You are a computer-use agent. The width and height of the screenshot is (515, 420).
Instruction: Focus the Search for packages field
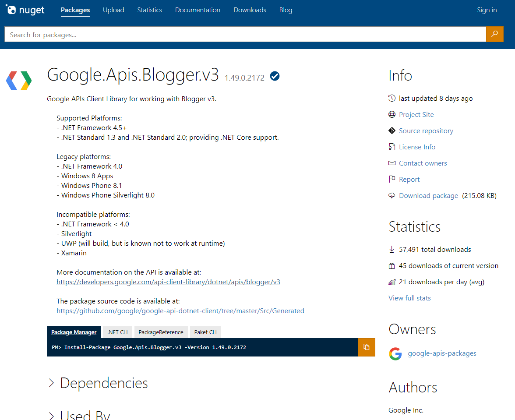click(245, 34)
